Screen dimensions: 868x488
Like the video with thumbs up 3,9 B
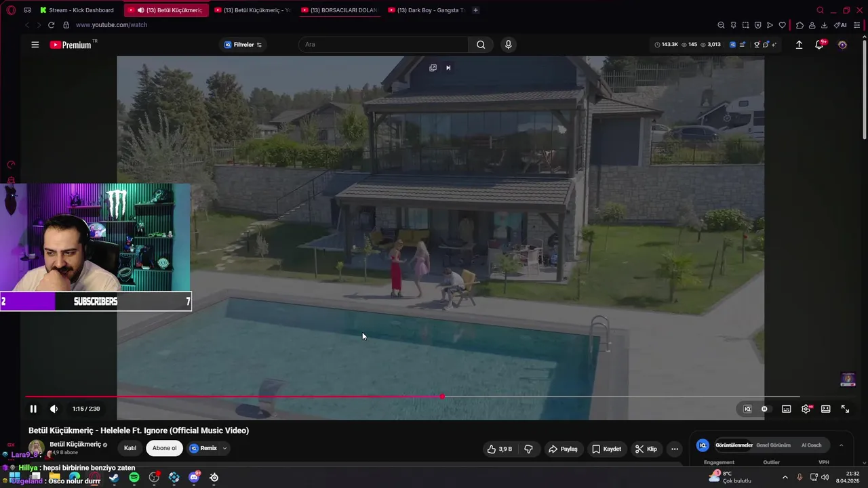[499, 449]
